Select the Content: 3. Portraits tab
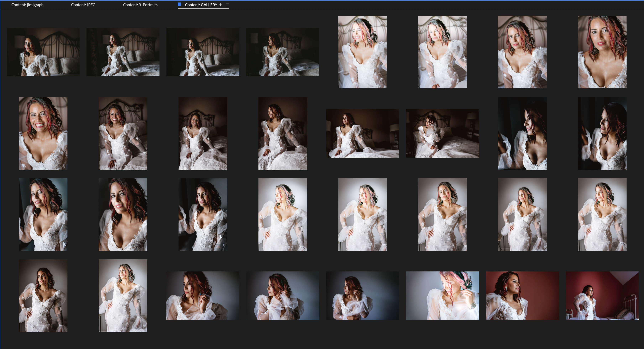 tap(140, 5)
